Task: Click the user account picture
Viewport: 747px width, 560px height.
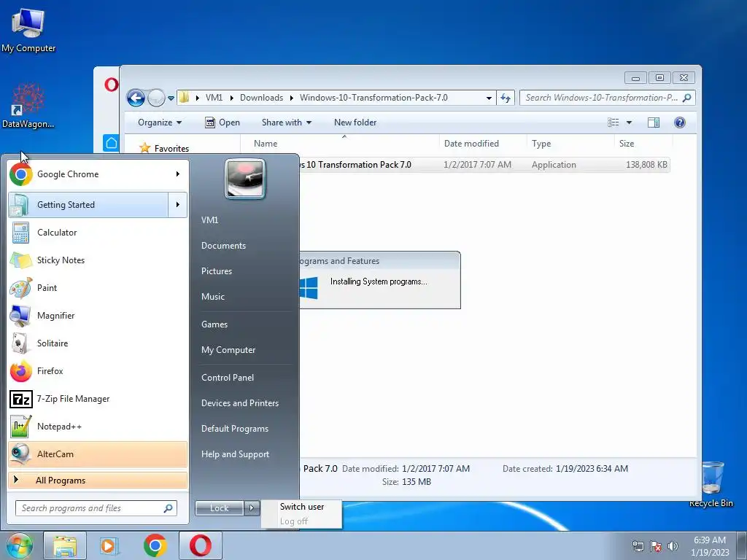Action: (245, 179)
